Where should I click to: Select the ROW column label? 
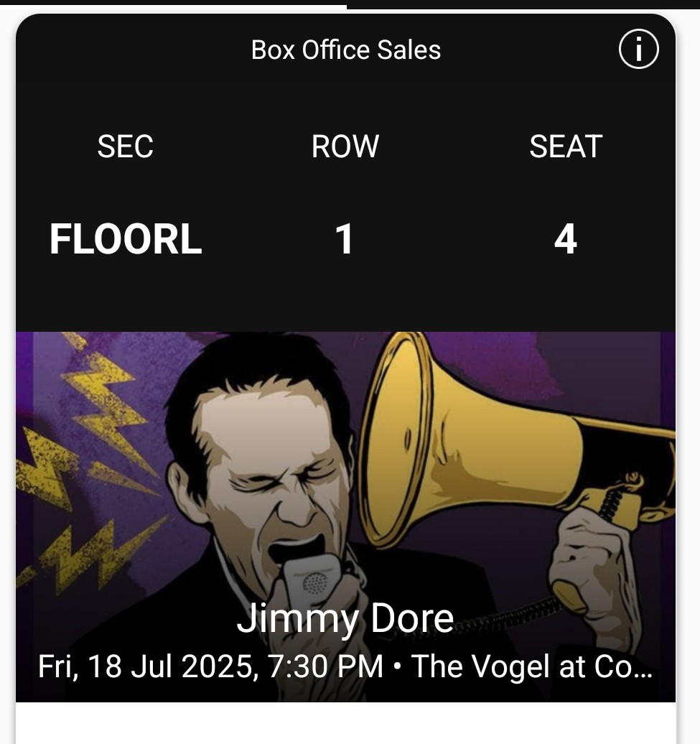coord(345,147)
